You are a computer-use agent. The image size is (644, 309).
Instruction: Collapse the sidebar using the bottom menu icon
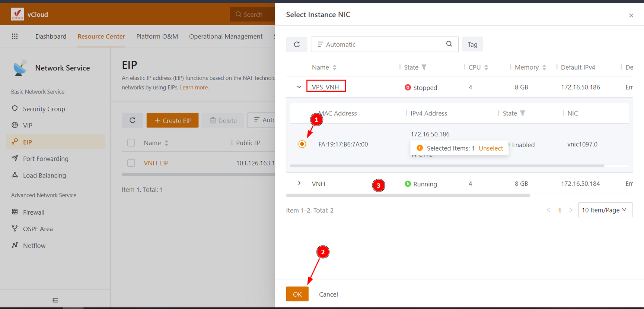[55, 300]
